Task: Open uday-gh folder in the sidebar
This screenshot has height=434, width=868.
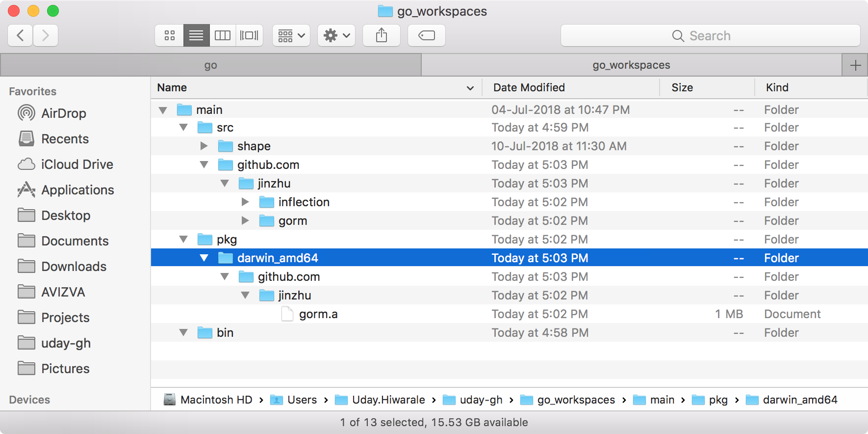Action: (x=54, y=343)
